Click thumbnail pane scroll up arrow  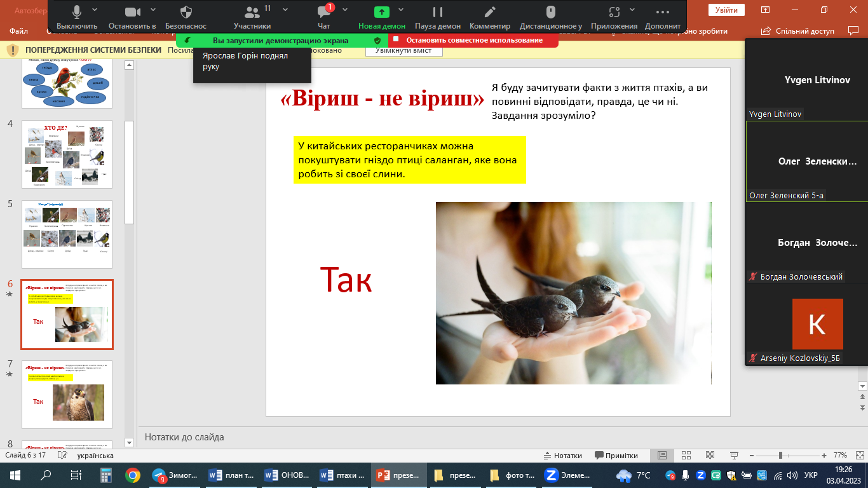pos(129,65)
